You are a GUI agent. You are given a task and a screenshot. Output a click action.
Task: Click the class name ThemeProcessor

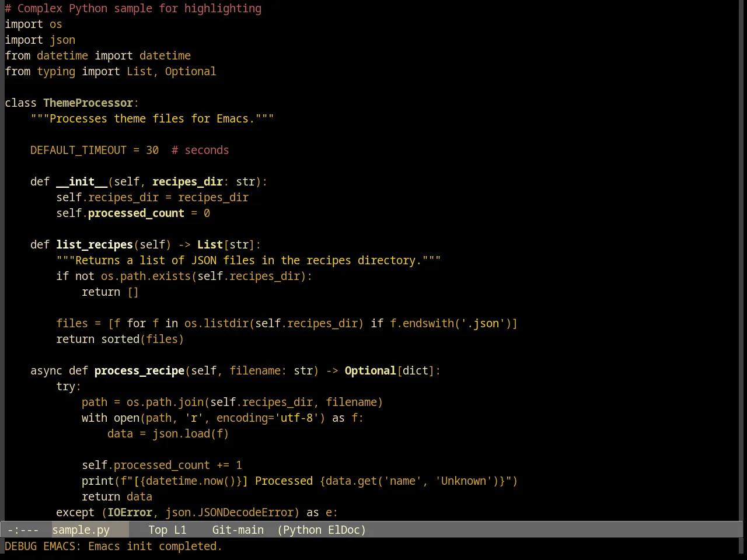coord(88,103)
